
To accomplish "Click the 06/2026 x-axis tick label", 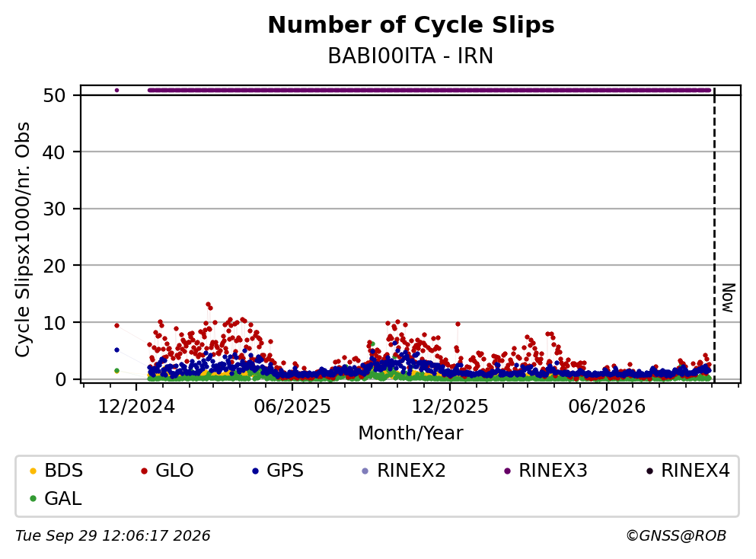I will pyautogui.click(x=607, y=407).
